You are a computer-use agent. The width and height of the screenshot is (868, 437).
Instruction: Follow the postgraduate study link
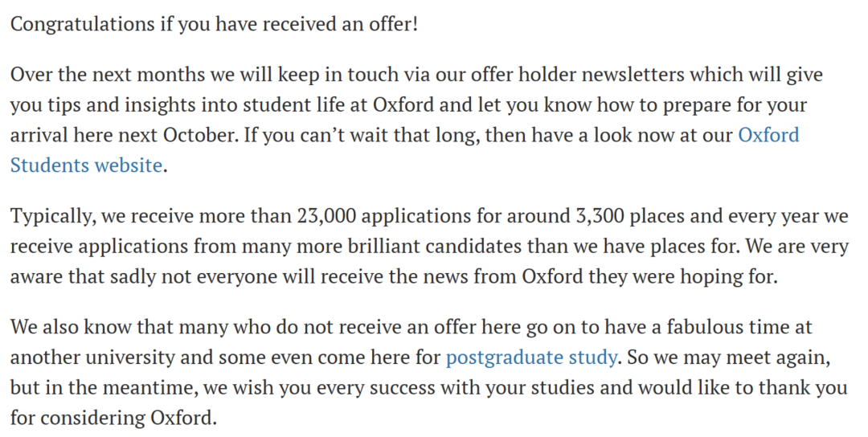pos(532,357)
